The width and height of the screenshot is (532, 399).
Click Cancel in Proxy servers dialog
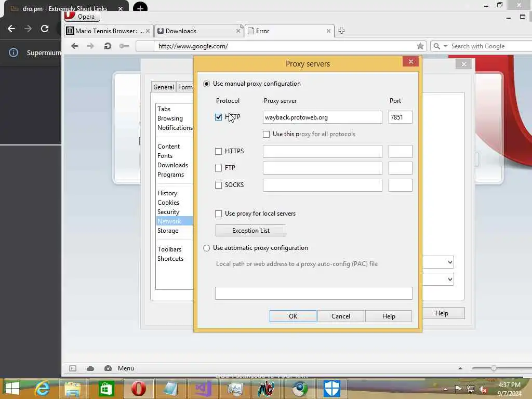[x=341, y=316]
